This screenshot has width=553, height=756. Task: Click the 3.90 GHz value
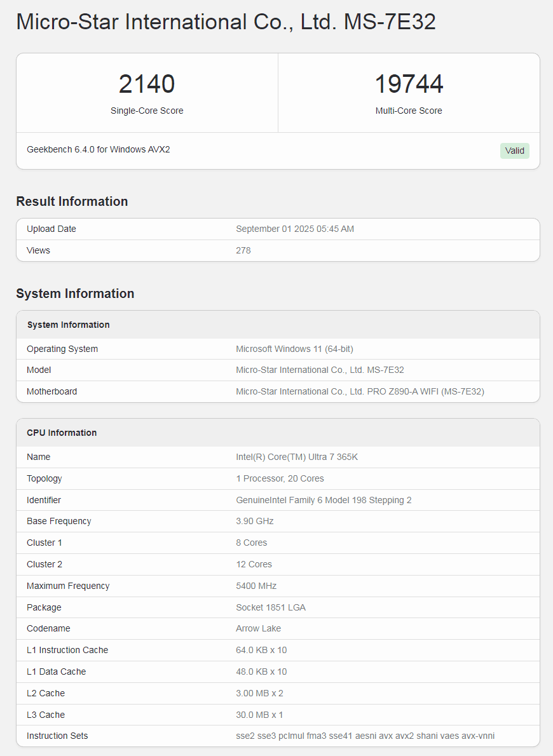coord(255,521)
